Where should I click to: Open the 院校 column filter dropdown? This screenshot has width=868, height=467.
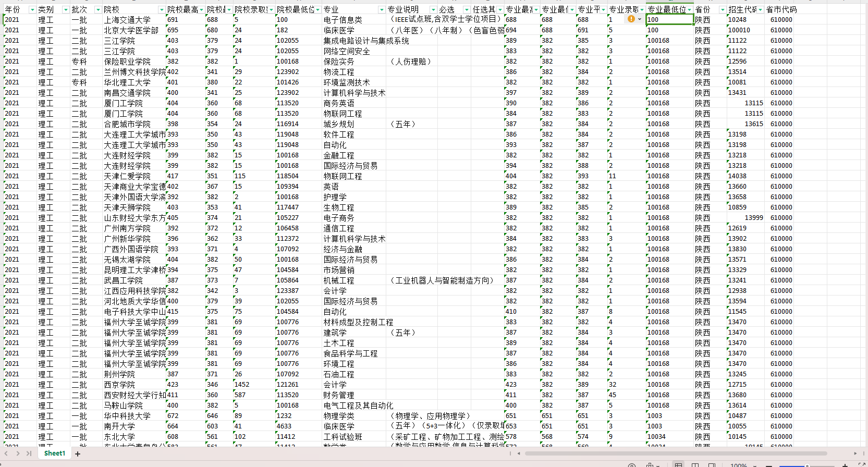162,10
